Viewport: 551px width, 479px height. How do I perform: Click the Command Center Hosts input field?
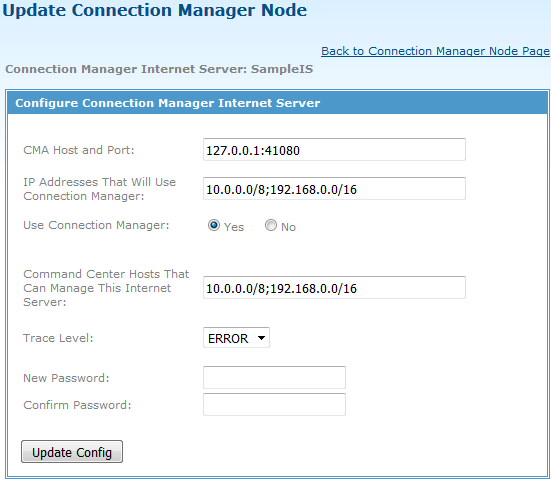click(x=334, y=287)
